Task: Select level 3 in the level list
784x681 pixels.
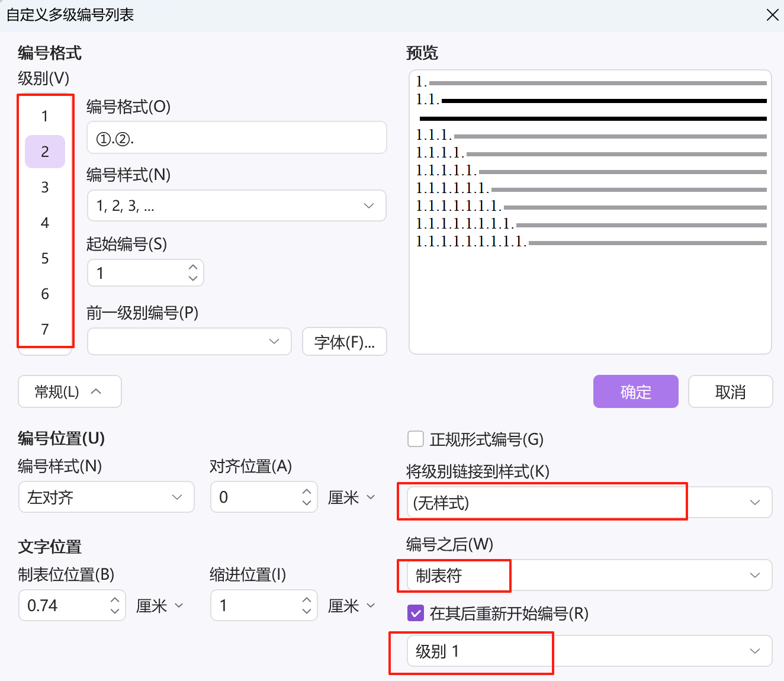Action: tap(45, 187)
